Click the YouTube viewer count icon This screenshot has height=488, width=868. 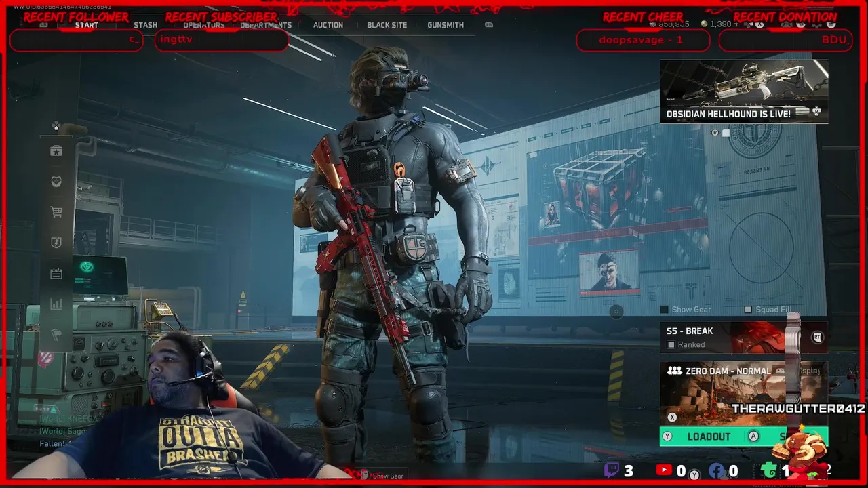pos(664,470)
